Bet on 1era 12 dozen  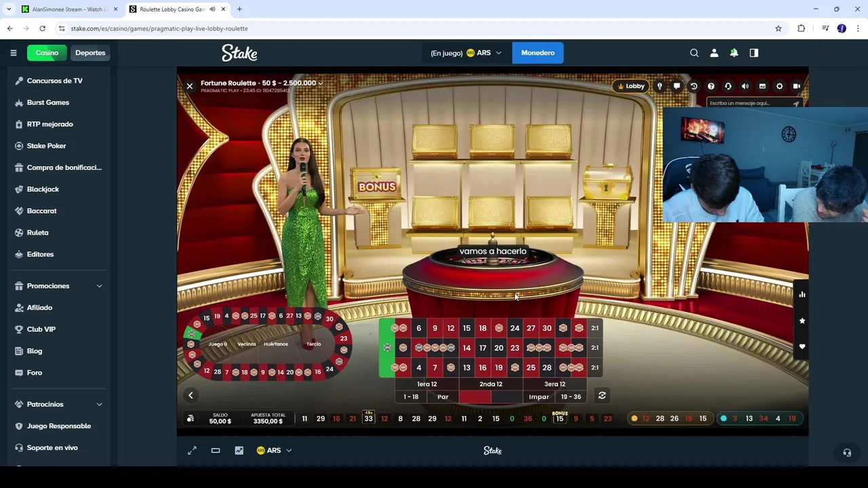(427, 384)
